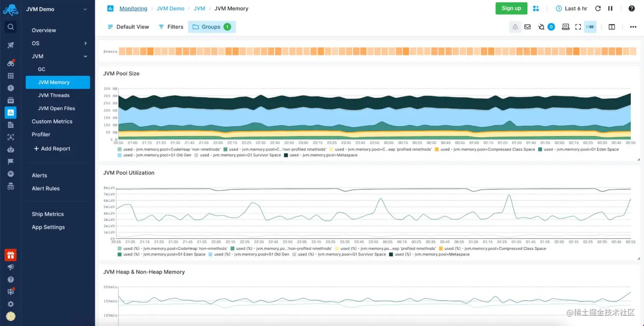644x326 pixels.
Task: Toggle the events bar overlay icon
Action: pos(590,26)
